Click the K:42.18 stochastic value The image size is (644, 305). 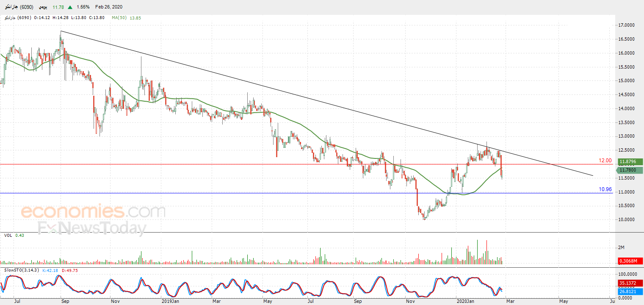click(51, 270)
